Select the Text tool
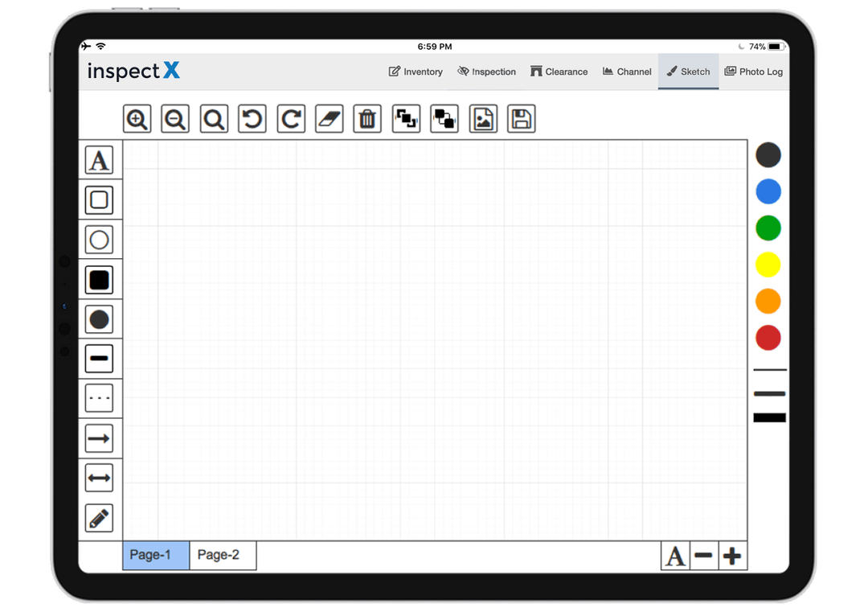 coord(100,160)
